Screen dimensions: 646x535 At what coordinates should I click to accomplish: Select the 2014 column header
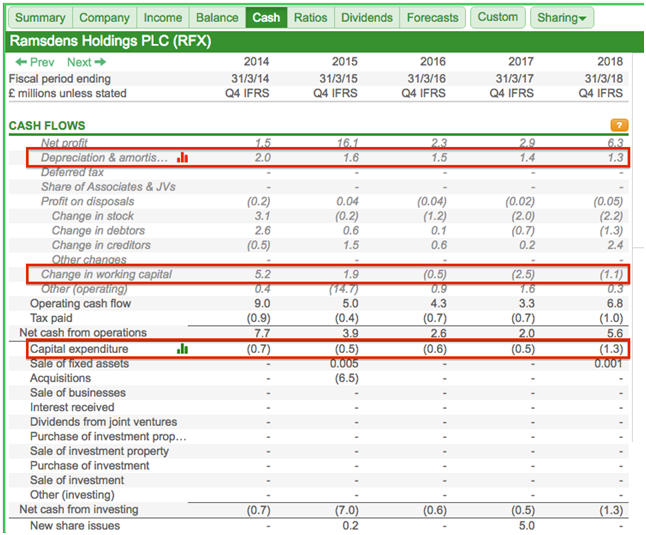(x=256, y=61)
